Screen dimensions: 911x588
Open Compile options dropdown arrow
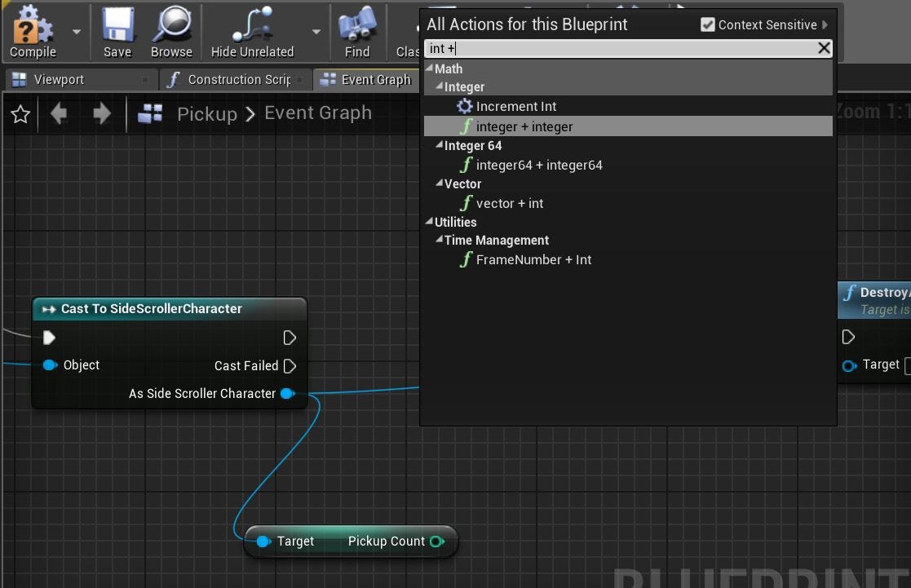(77, 32)
